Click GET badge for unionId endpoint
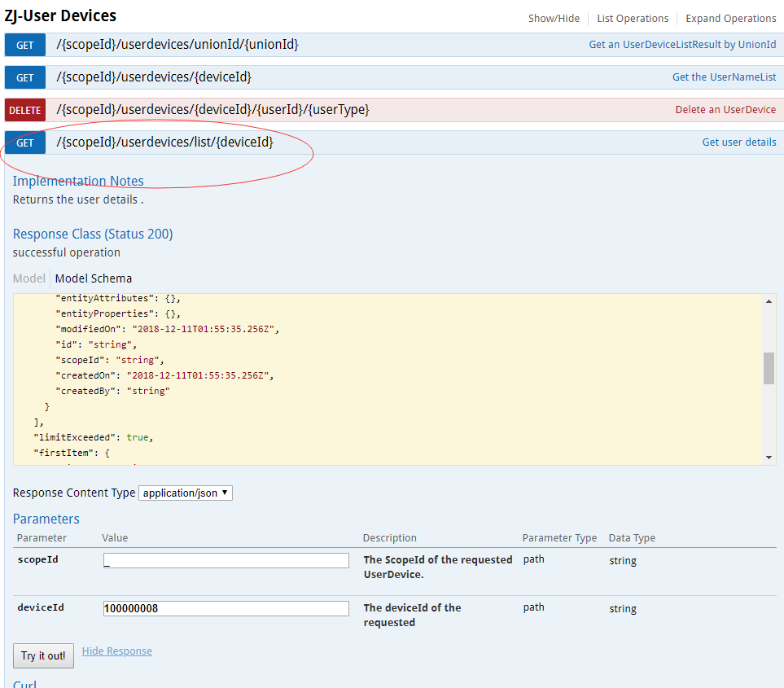Screen dimensions: 784x688 pos(25,45)
